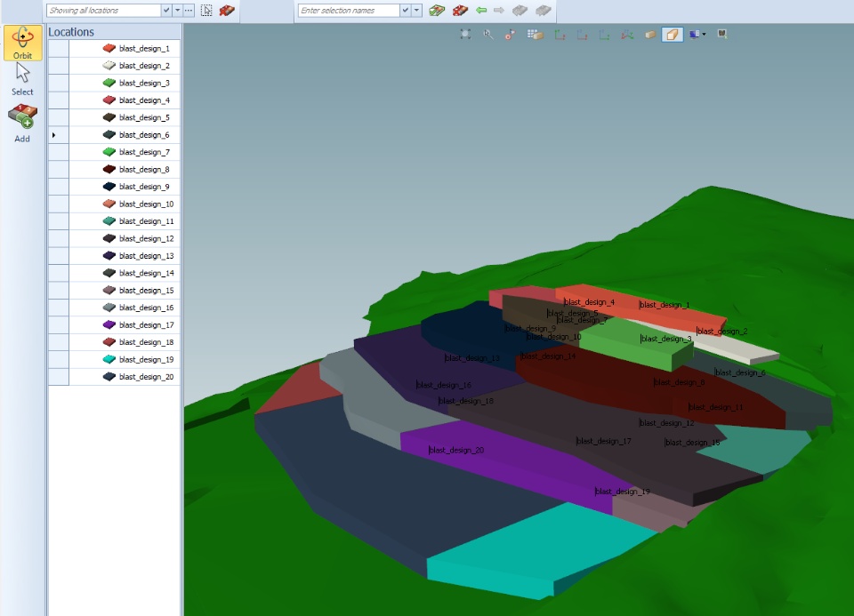The height and width of the screenshot is (616, 854).
Task: Open the location filter dropdown arrow
Action: pyautogui.click(x=178, y=11)
